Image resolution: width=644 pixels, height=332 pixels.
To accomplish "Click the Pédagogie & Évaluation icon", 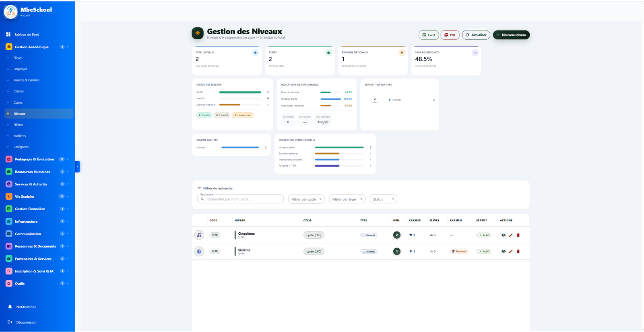I will (9, 159).
